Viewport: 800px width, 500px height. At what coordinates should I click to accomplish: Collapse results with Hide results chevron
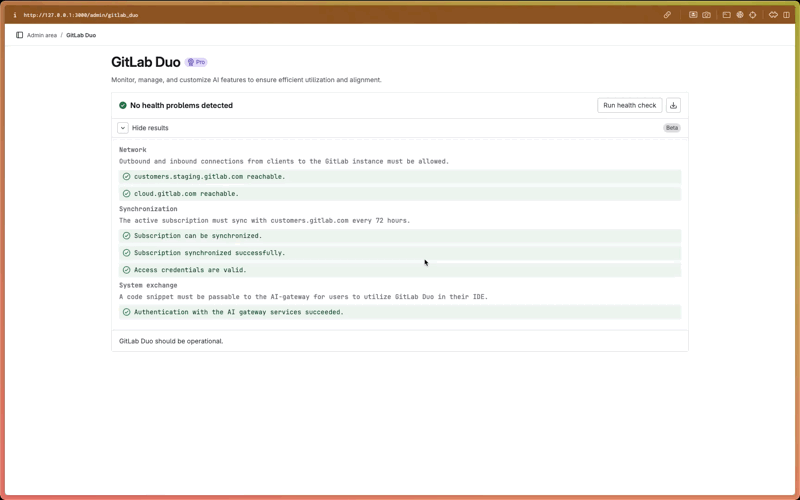pos(122,128)
